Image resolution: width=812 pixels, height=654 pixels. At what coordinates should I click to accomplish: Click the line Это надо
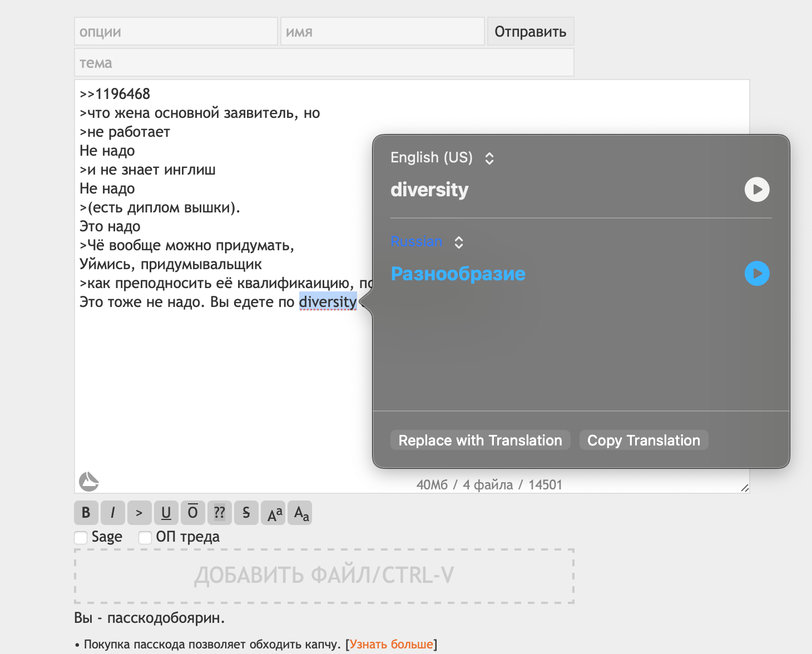coord(110,226)
